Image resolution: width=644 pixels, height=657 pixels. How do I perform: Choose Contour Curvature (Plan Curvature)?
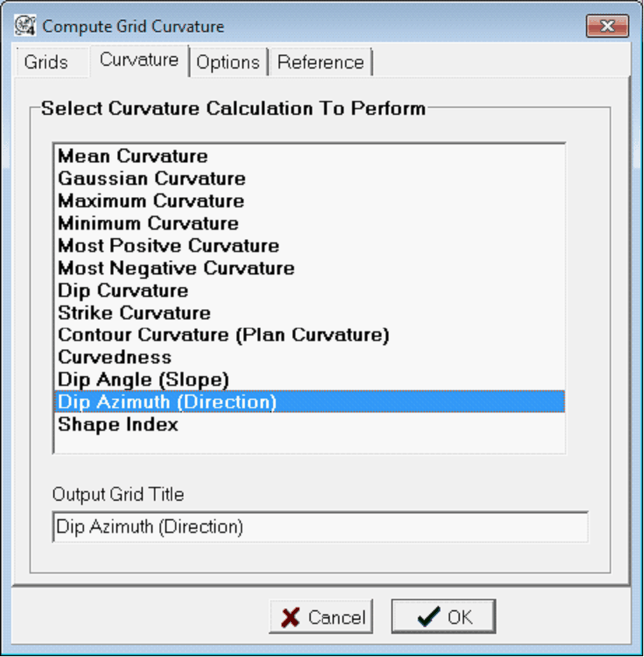[x=223, y=335]
